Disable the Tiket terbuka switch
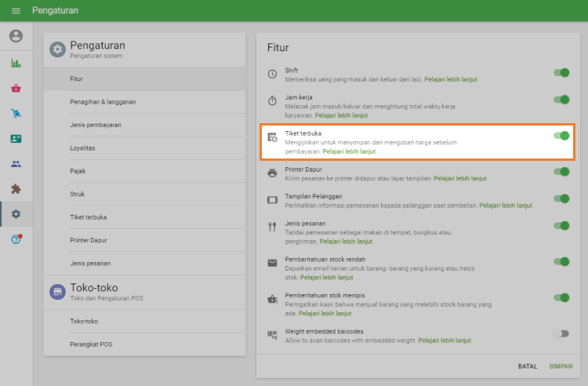 click(561, 136)
